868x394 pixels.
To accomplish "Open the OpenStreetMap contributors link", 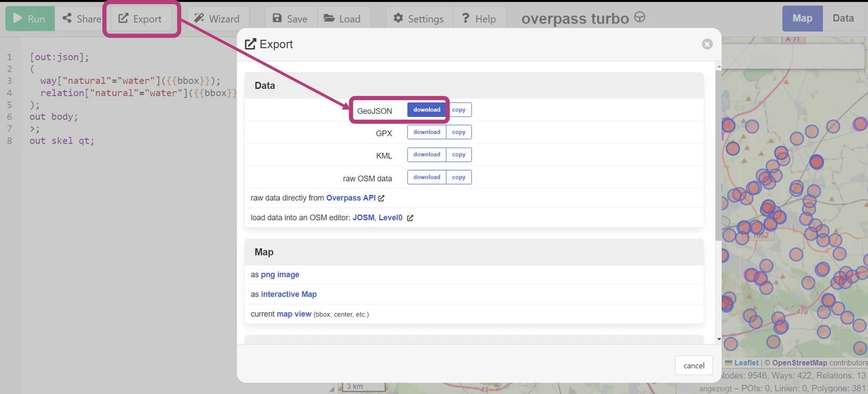I will 800,363.
